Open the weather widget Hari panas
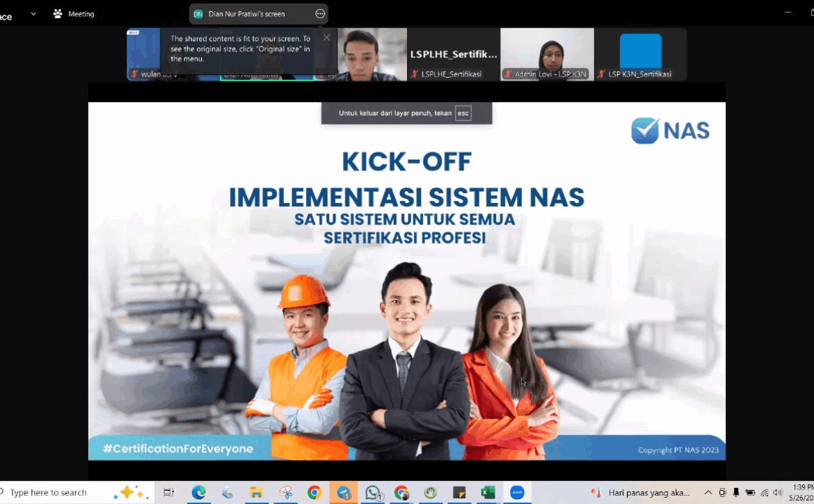 point(640,492)
